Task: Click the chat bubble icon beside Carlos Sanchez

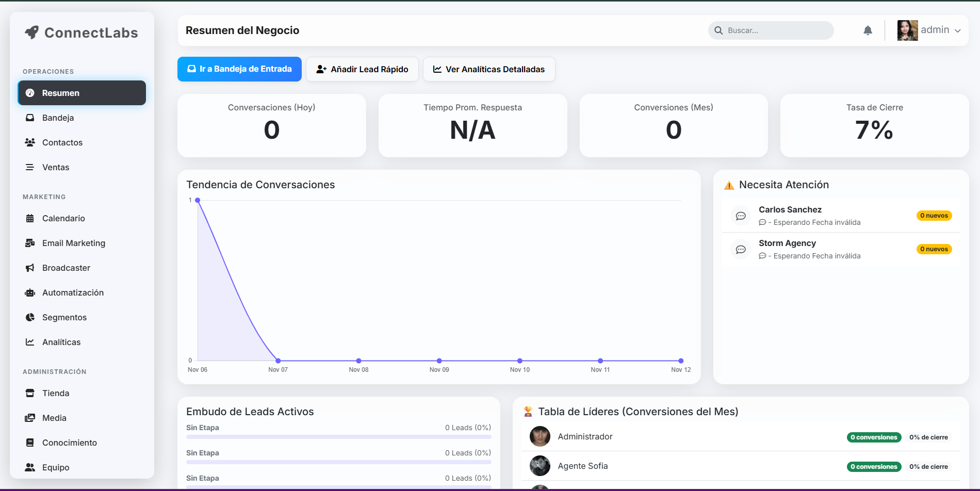Action: (741, 216)
